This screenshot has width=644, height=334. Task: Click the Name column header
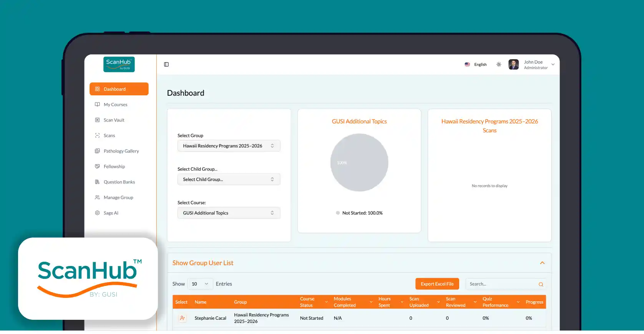[x=201, y=302]
